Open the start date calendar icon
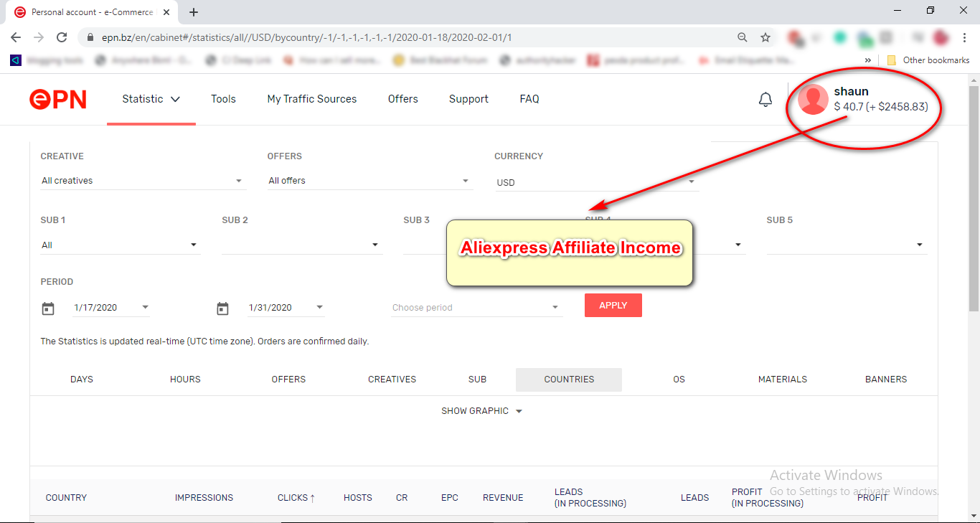This screenshot has width=980, height=523. pyautogui.click(x=48, y=308)
